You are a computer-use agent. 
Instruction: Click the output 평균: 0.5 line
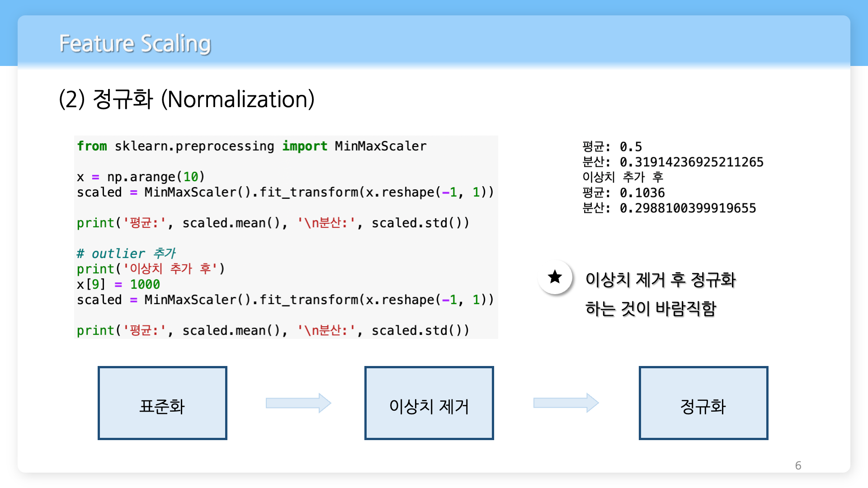612,147
